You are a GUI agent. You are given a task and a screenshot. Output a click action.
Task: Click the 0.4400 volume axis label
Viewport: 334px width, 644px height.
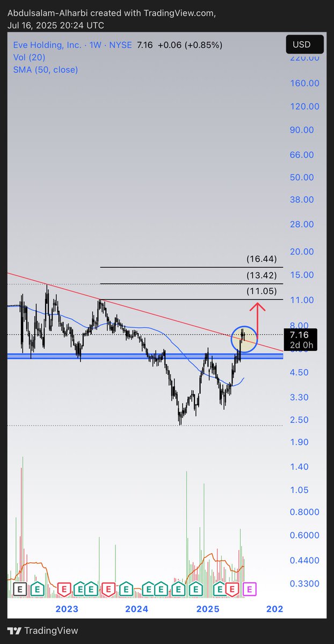tap(304, 560)
